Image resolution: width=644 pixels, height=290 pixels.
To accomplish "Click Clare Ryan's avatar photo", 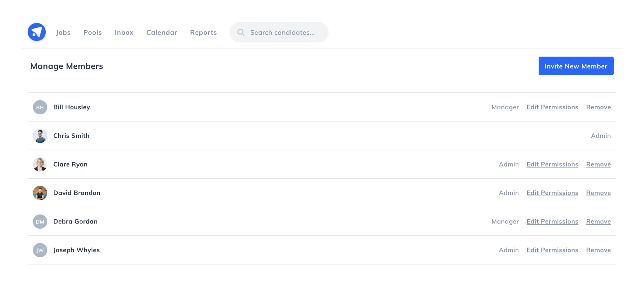I will 40,164.
